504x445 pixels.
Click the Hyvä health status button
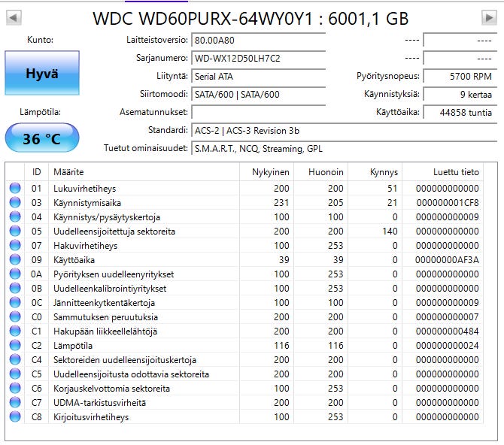click(42, 73)
